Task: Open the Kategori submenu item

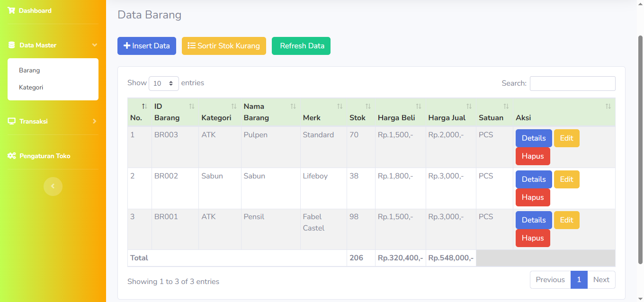Action: [31, 88]
